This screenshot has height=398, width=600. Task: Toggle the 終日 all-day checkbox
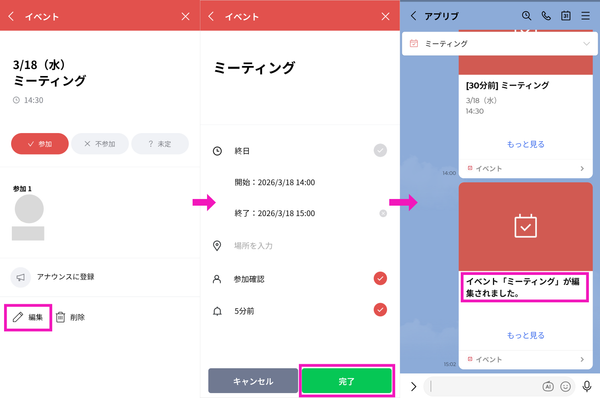(380, 150)
